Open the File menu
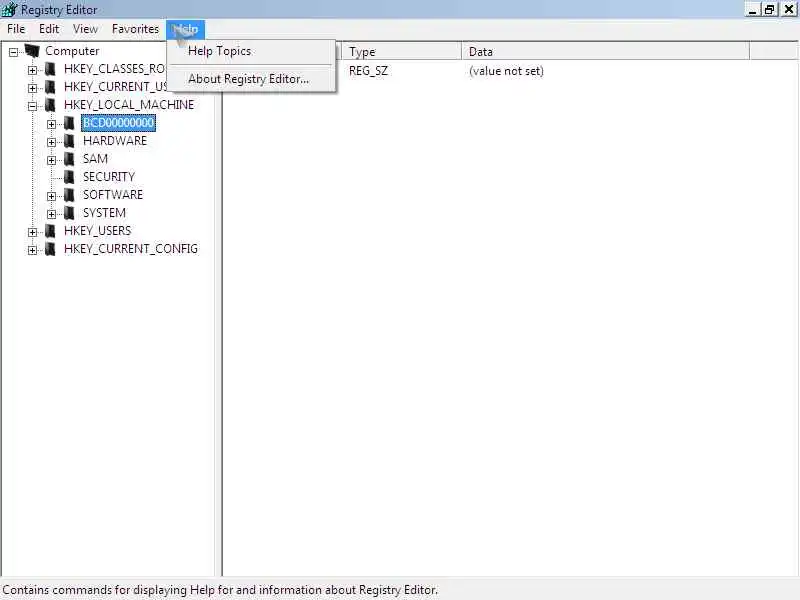 point(16,29)
